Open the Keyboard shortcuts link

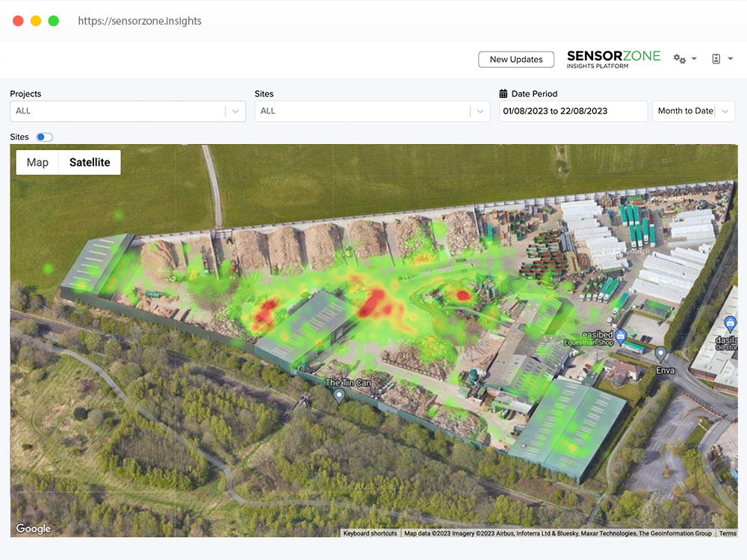tap(370, 533)
